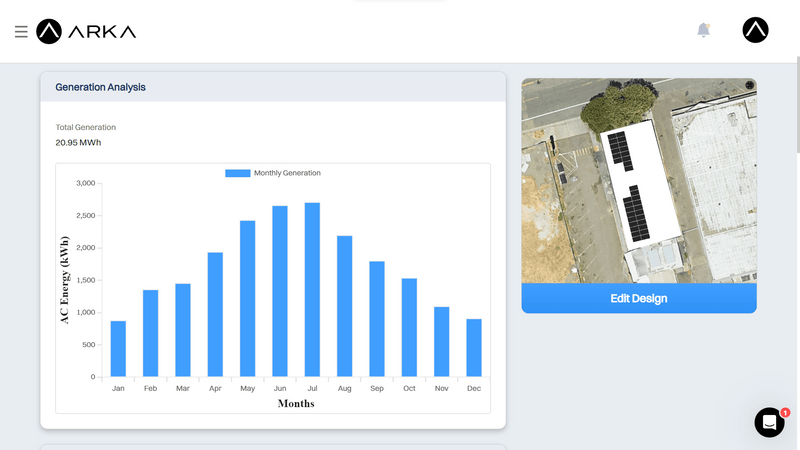Click the 3,000 y-axis label
The image size is (800, 450).
(x=86, y=183)
